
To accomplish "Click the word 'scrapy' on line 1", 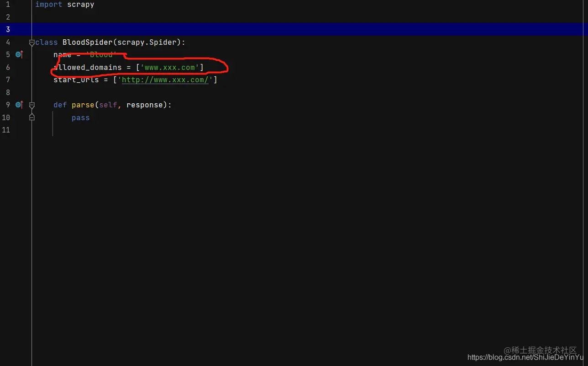I will tap(81, 5).
